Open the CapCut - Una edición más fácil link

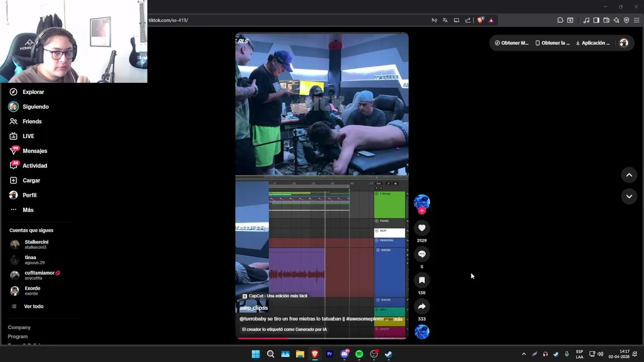pyautogui.click(x=275, y=296)
